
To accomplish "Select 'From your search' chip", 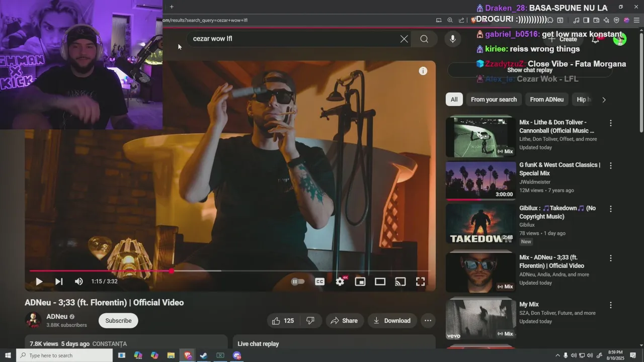I will [x=494, y=100].
